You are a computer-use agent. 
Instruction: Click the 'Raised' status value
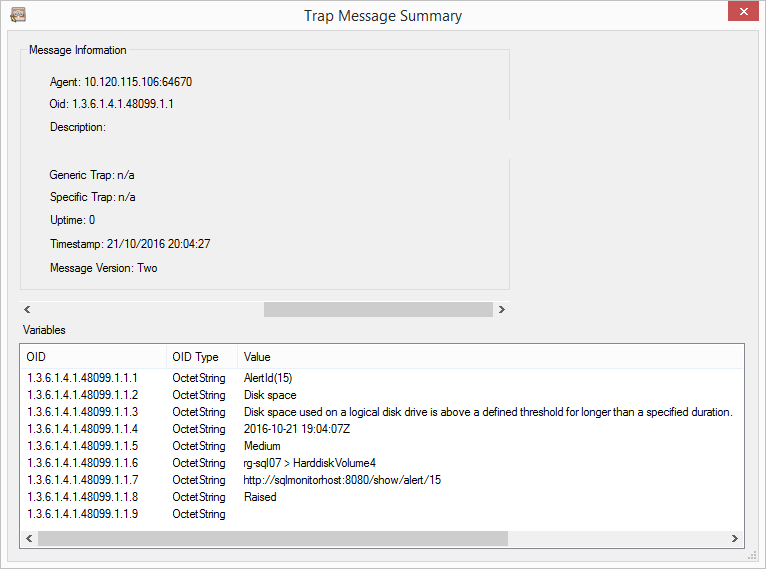pos(260,497)
